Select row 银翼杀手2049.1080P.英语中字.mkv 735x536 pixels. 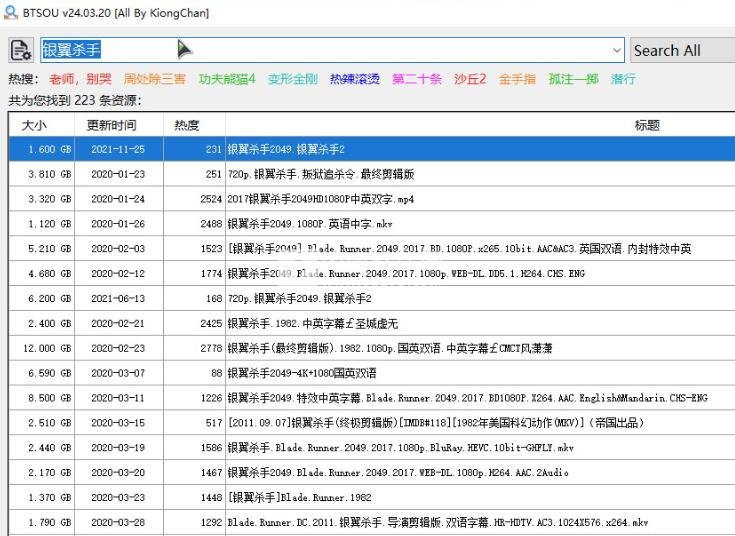pyautogui.click(x=372, y=224)
